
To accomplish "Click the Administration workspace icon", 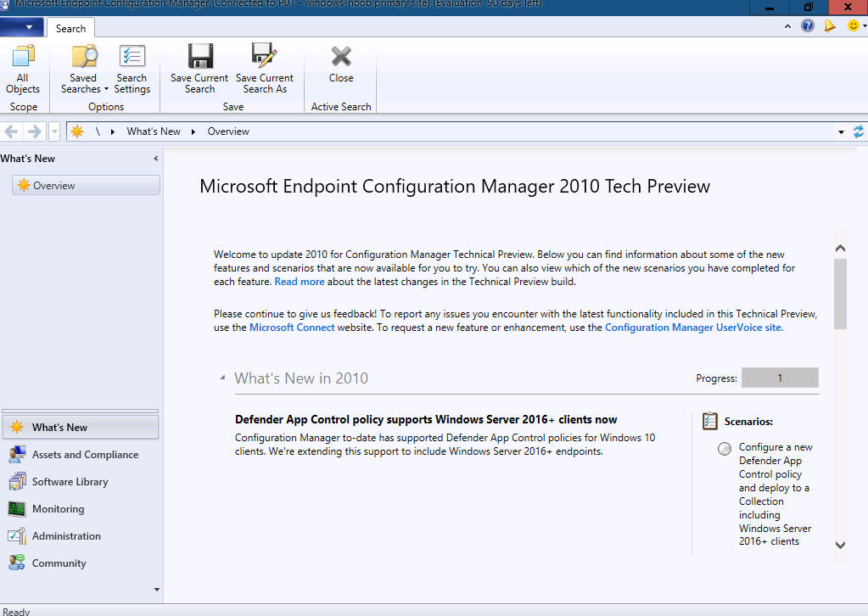I will point(17,535).
